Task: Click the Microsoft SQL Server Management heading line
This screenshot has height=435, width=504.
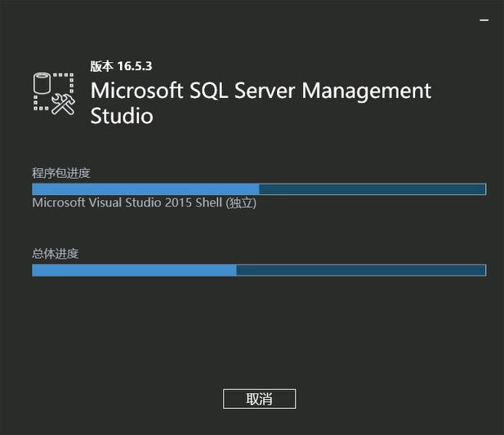Action: 261,90
